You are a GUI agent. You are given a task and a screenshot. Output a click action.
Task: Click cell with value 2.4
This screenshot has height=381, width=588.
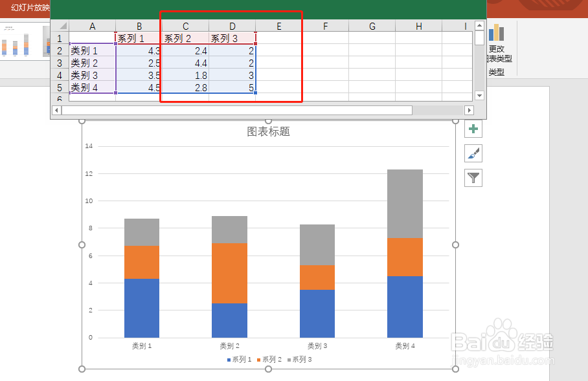pyautogui.click(x=186, y=50)
